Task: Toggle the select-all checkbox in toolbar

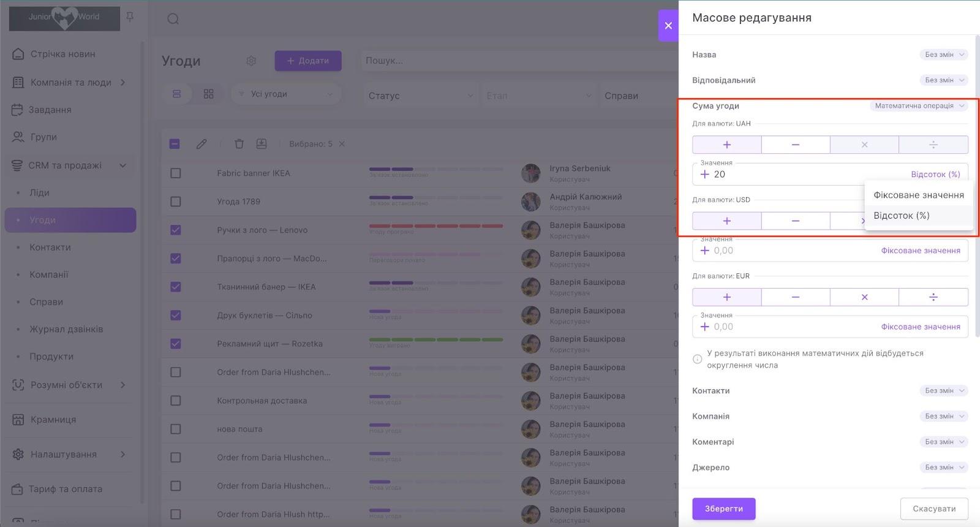Action: pos(175,144)
